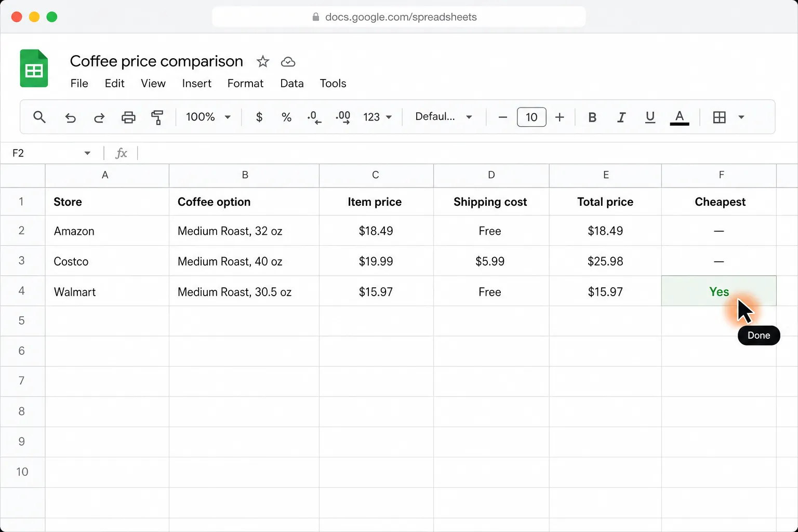Decrease decimal places

coord(314,117)
